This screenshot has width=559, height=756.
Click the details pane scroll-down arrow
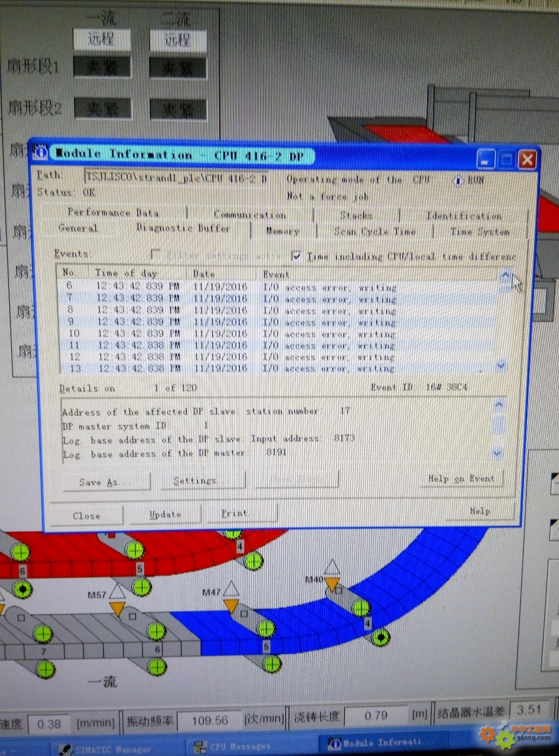click(496, 453)
